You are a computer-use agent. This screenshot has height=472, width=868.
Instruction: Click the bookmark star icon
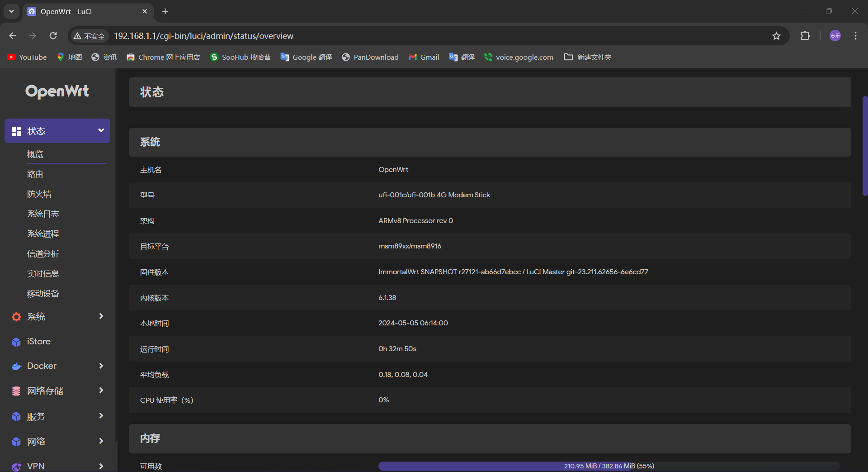tap(776, 36)
